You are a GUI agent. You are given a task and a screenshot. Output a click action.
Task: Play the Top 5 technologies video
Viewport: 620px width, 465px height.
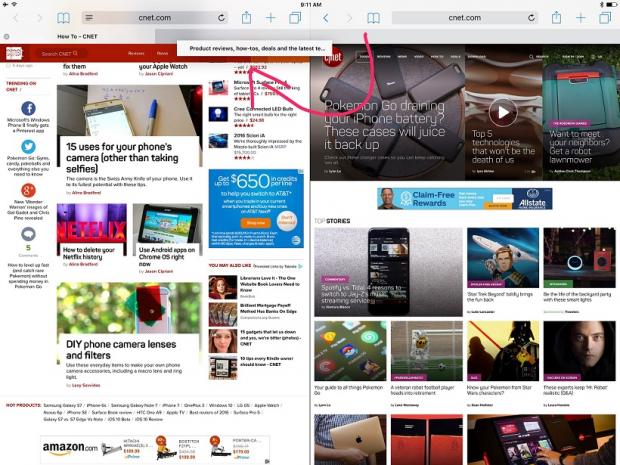point(503,111)
